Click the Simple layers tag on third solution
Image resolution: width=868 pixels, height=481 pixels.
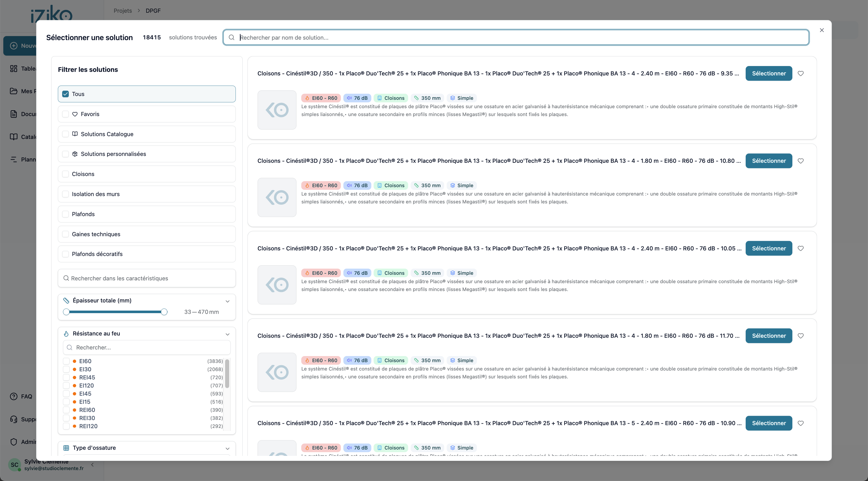coord(462,273)
